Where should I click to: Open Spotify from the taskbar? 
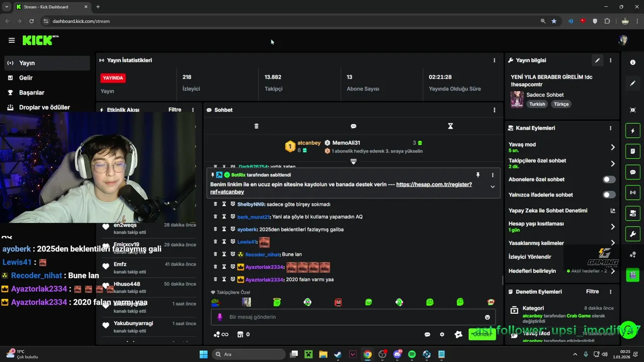tap(412, 354)
